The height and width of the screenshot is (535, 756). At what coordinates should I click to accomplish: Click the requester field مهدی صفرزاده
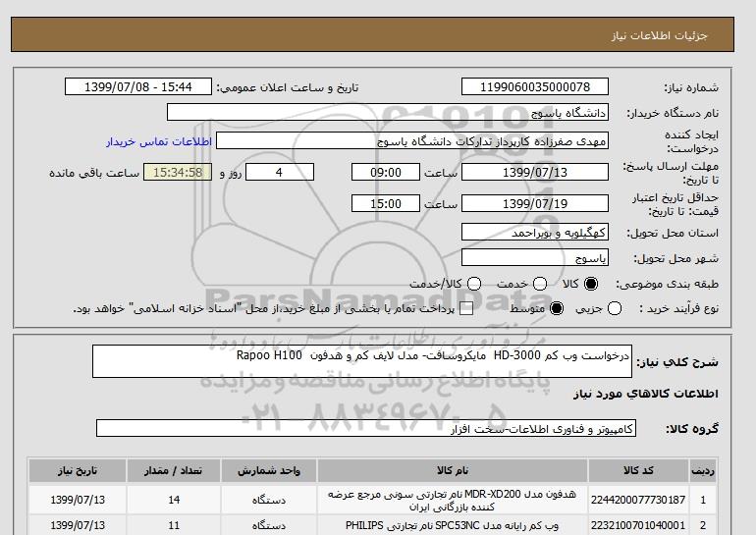tap(412, 141)
